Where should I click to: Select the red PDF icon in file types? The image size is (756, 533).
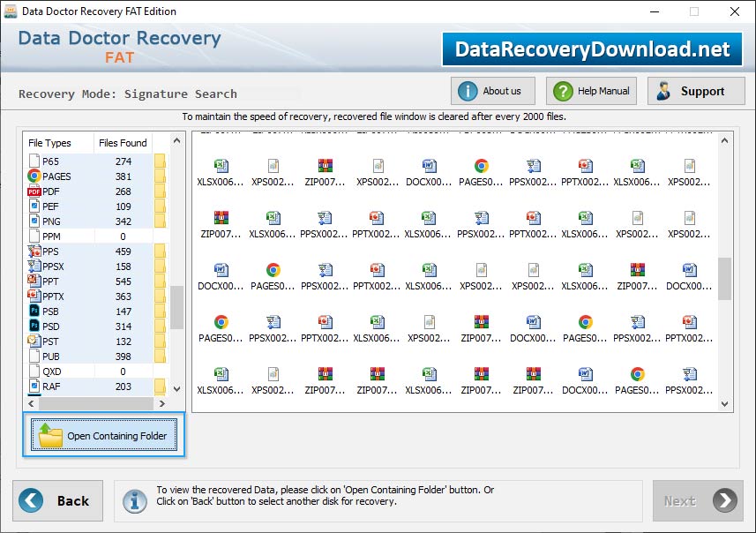point(34,191)
